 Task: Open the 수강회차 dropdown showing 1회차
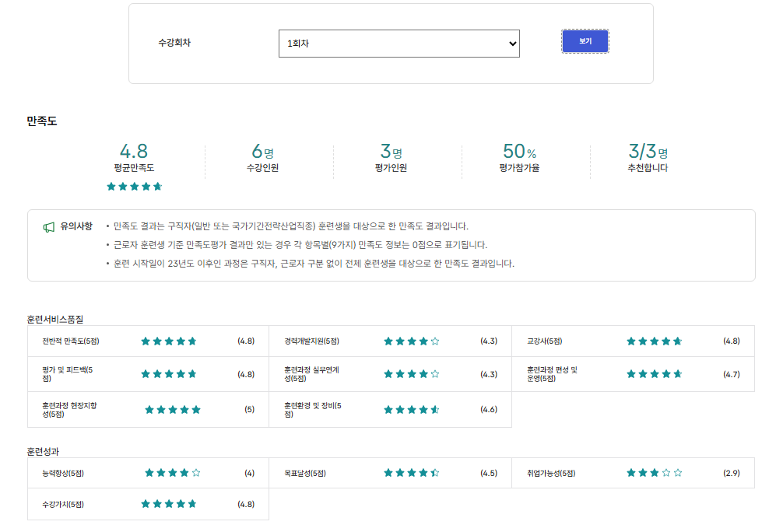click(x=399, y=44)
